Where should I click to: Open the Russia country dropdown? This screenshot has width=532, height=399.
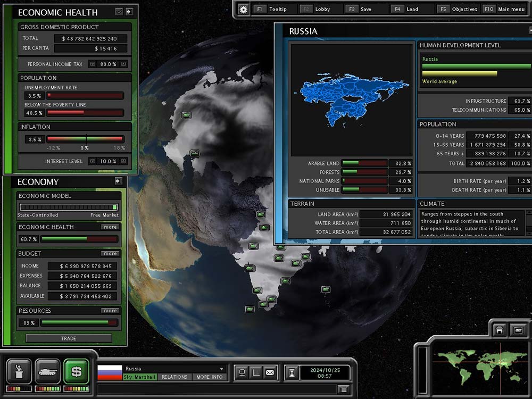pos(222,369)
